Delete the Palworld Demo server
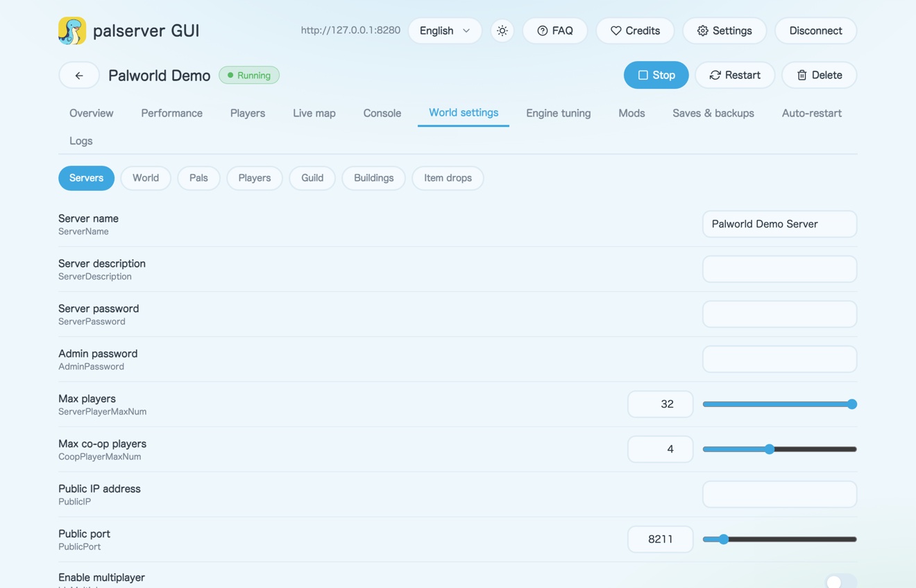The image size is (916, 588). click(x=819, y=75)
